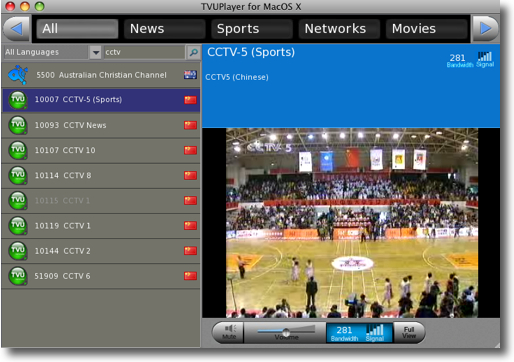Click China flag on 10107 CCTV 10 row
The image size is (514, 362).
click(x=190, y=150)
